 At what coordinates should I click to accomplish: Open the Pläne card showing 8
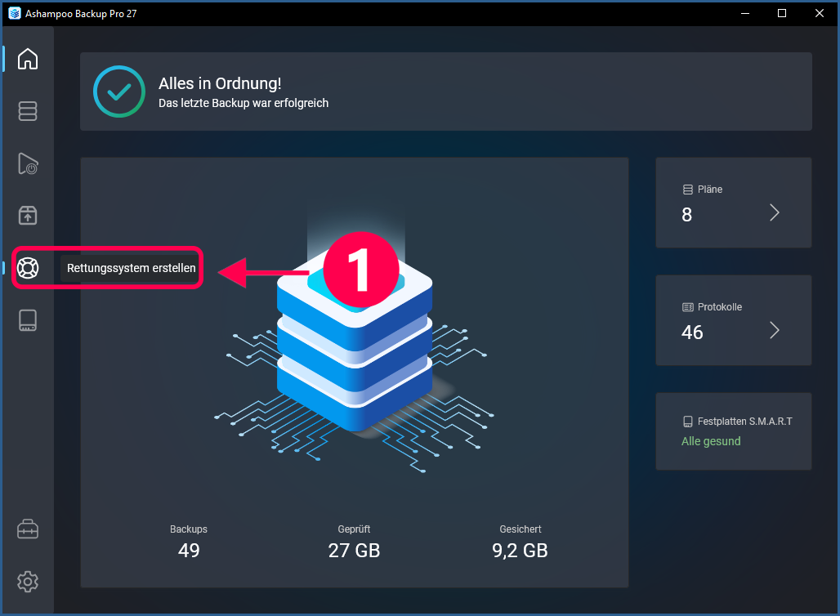(734, 203)
